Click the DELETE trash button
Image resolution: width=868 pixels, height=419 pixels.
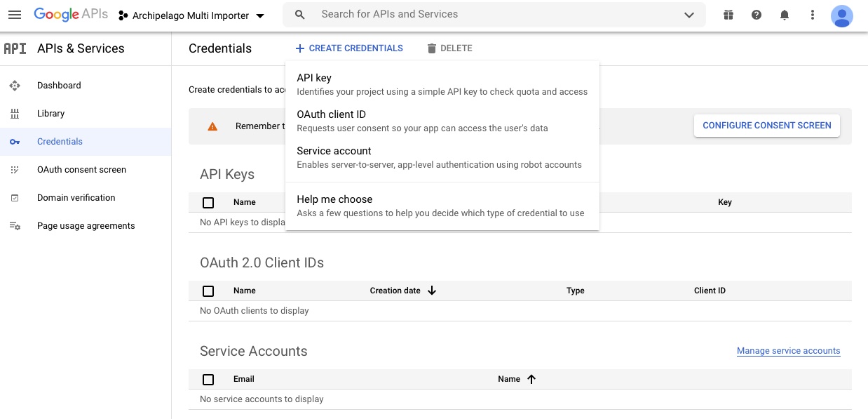pos(449,48)
